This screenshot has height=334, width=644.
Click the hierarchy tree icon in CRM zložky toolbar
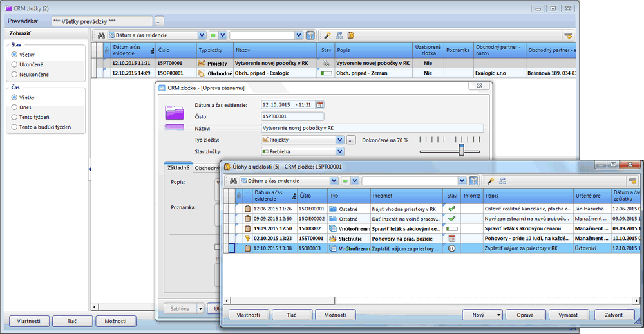(339, 35)
